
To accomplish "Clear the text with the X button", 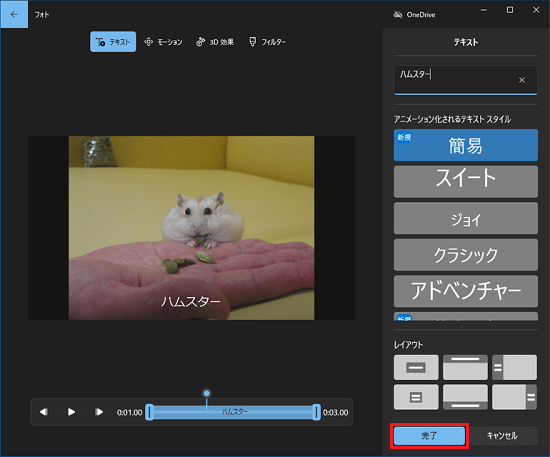I will point(522,80).
